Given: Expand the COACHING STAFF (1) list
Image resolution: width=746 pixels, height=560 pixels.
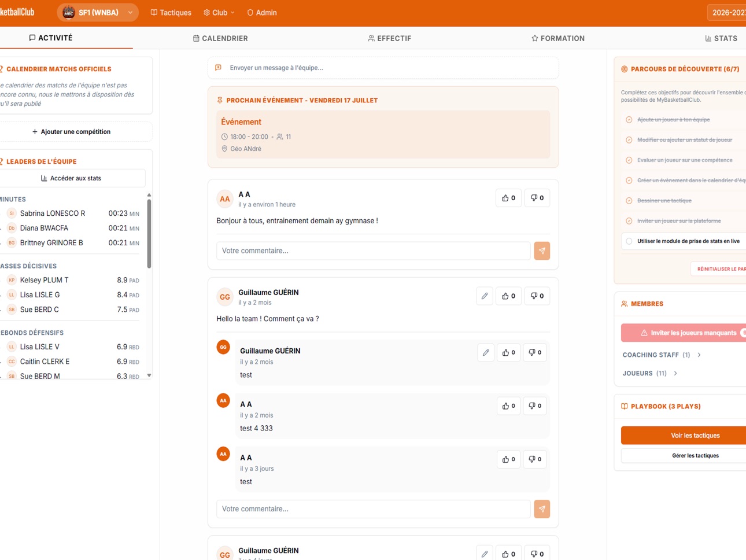Looking at the screenshot, I should tap(662, 355).
